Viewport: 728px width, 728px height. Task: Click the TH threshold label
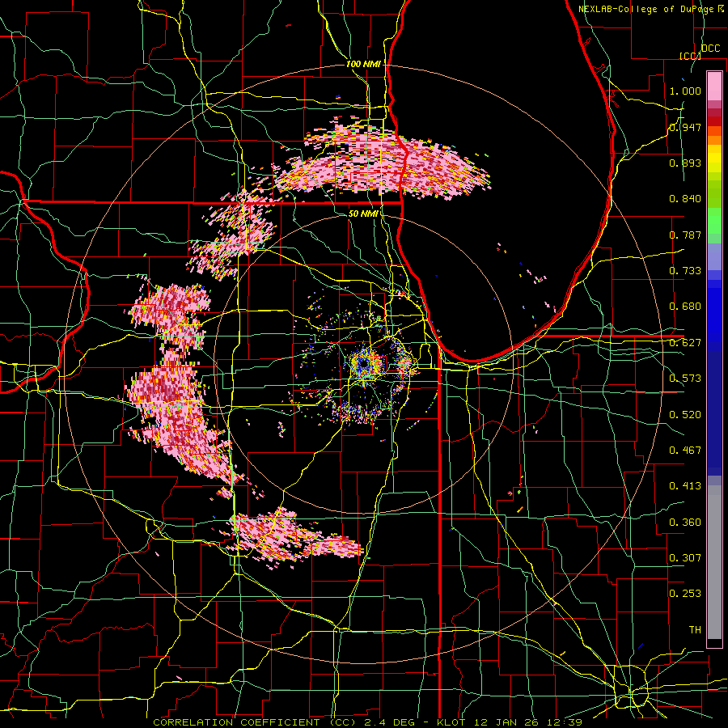point(695,630)
